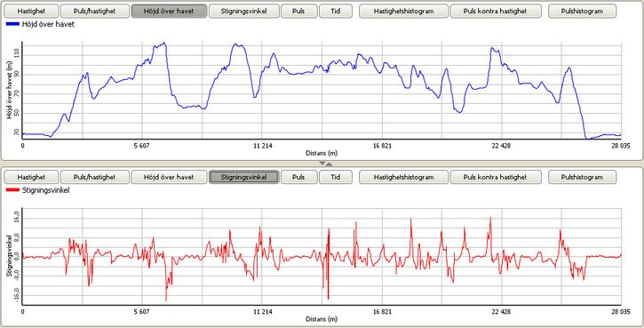Toggle Höjd över havet button in top panel
This screenshot has height=328, width=644.
click(x=169, y=11)
